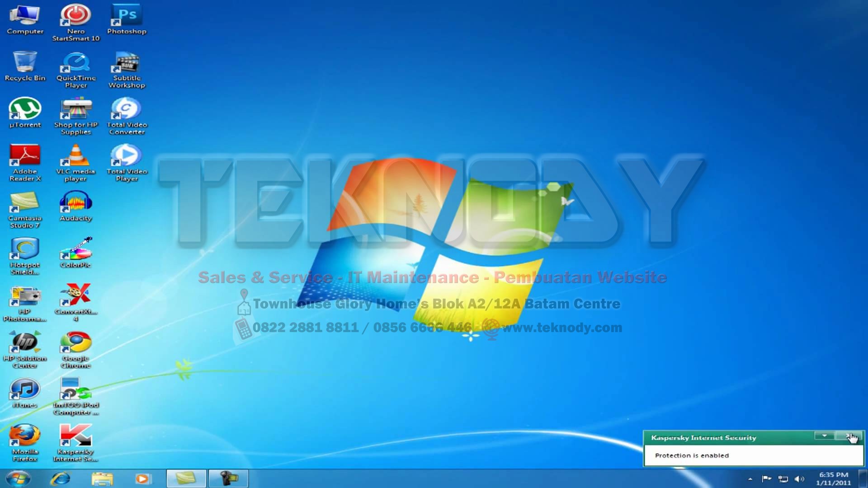Launch the VLC media player icon

(x=75, y=163)
